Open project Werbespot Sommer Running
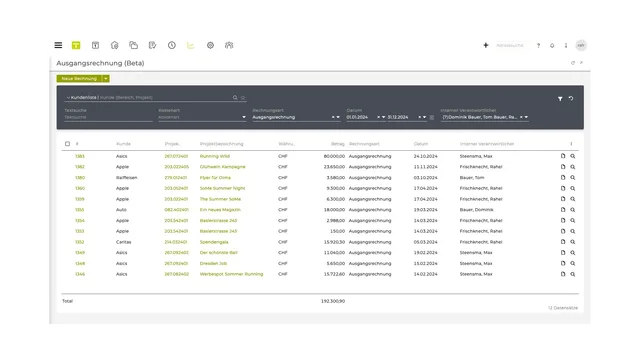Viewport: 640px width, 360px height. click(x=231, y=274)
